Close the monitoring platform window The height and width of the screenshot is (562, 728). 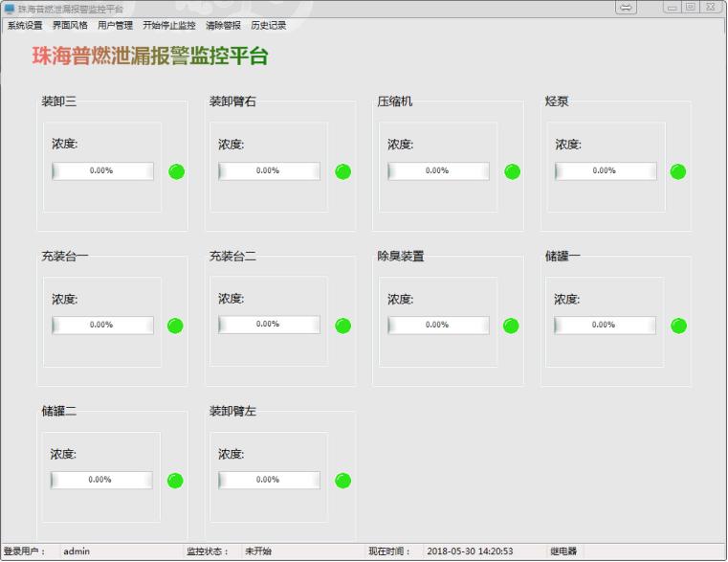711,7
